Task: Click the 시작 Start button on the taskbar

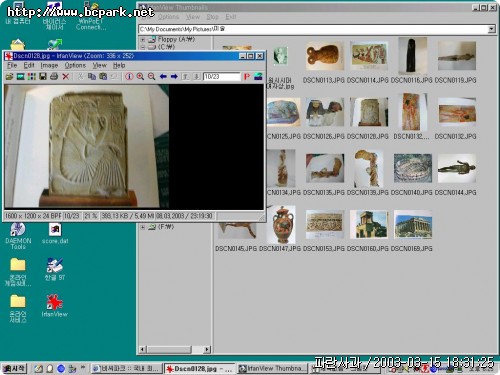Action: coord(14,369)
